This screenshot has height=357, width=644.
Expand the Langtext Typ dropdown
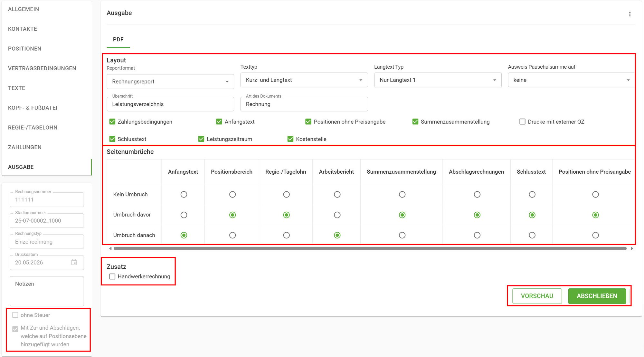tap(438, 80)
